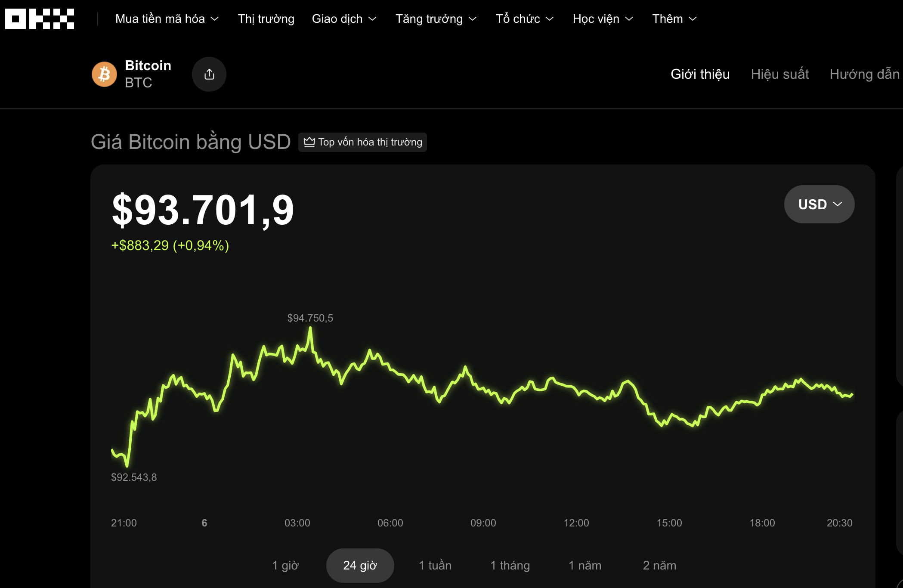Switch to the Hiệu suất tab

coord(780,74)
